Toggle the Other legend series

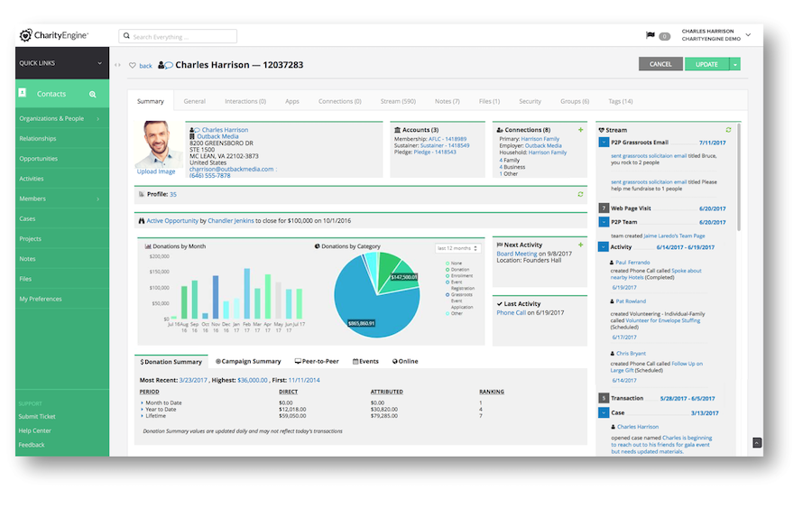point(454,313)
